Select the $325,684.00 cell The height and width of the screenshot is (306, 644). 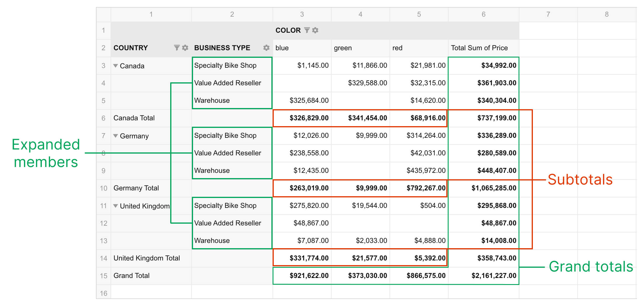(302, 101)
